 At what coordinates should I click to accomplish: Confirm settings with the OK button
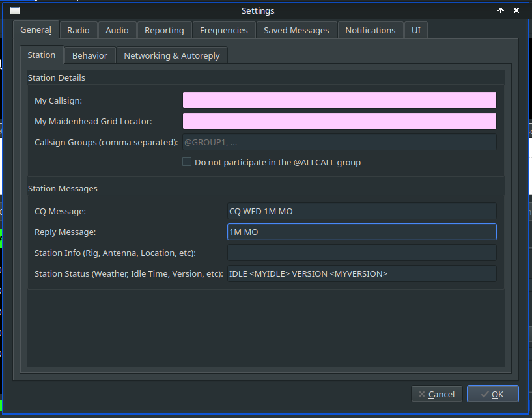coord(492,394)
